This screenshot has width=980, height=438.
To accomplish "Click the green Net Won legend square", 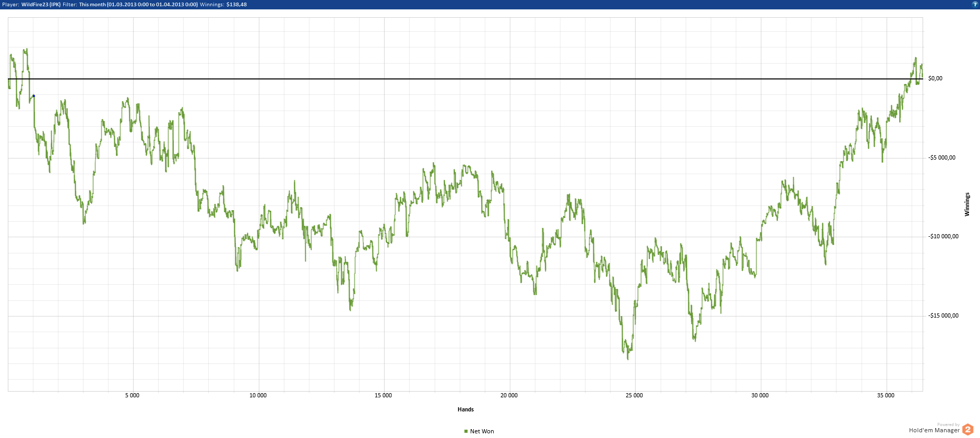I will tap(466, 431).
